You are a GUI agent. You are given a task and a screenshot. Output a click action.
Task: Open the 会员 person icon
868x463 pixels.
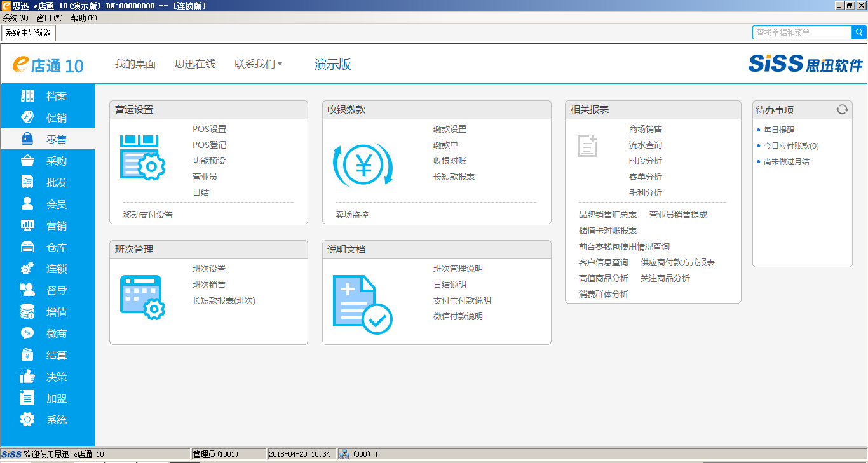click(27, 204)
